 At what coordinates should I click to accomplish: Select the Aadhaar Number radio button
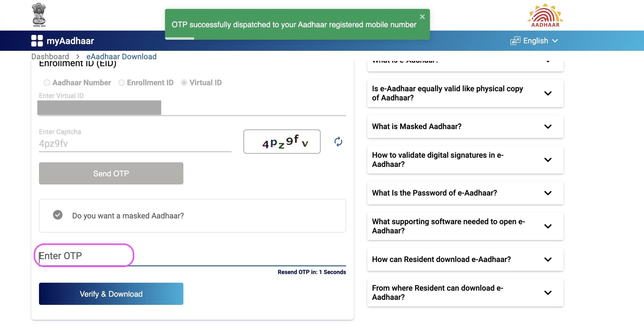46,82
